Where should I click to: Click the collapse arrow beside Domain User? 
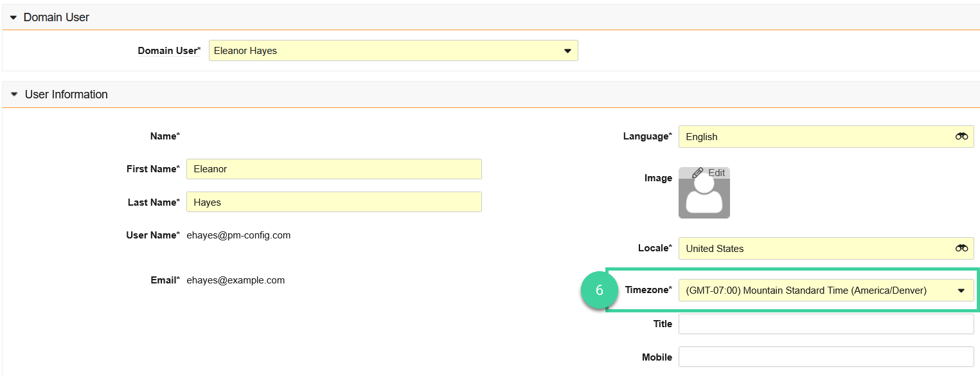13,17
